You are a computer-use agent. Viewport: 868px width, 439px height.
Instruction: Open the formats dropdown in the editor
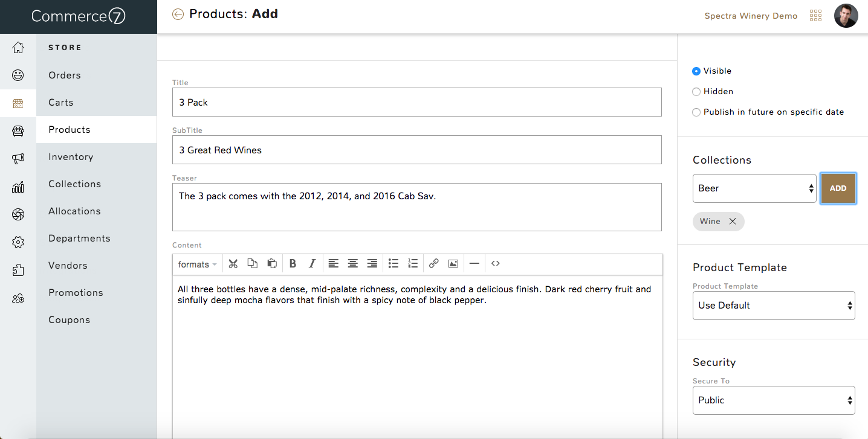coord(198,264)
